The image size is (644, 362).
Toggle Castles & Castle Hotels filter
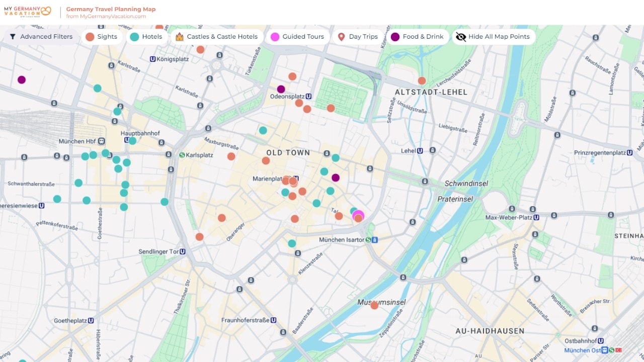[x=216, y=37]
